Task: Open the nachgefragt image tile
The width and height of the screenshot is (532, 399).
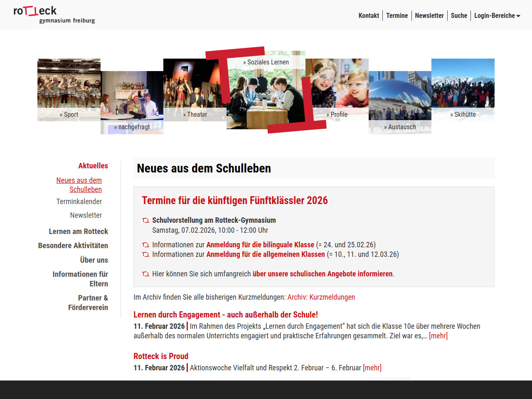Action: pos(132,102)
